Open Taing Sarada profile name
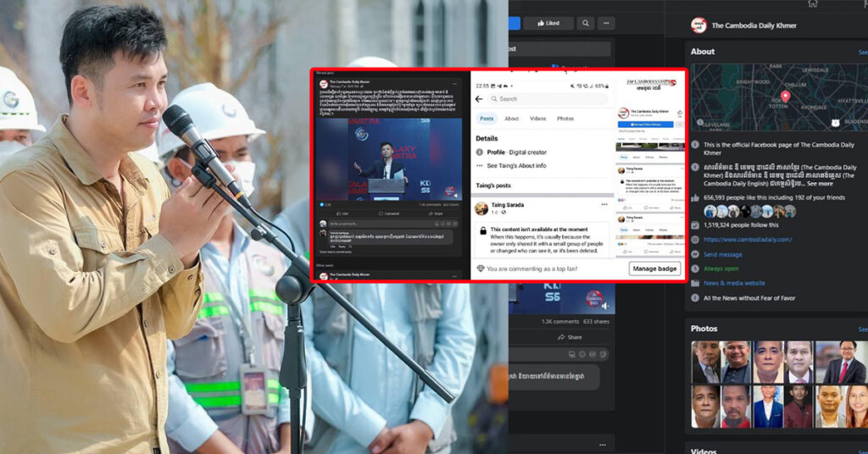 pos(508,205)
